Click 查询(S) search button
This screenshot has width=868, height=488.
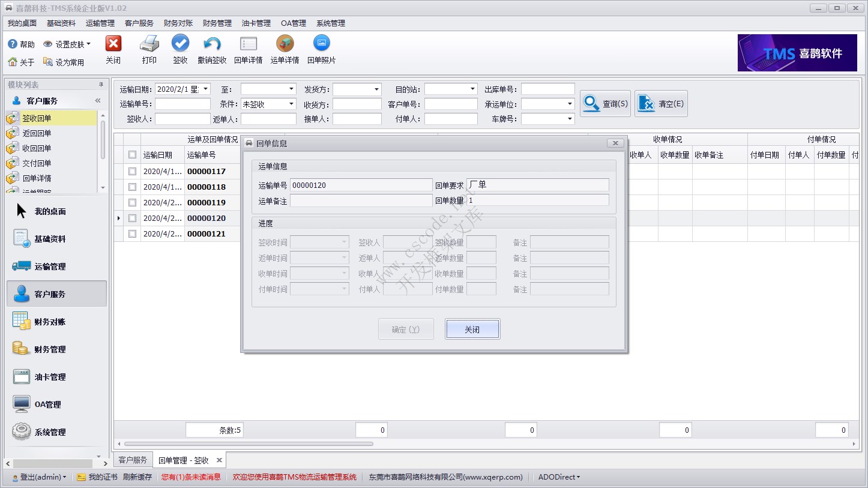click(x=605, y=103)
